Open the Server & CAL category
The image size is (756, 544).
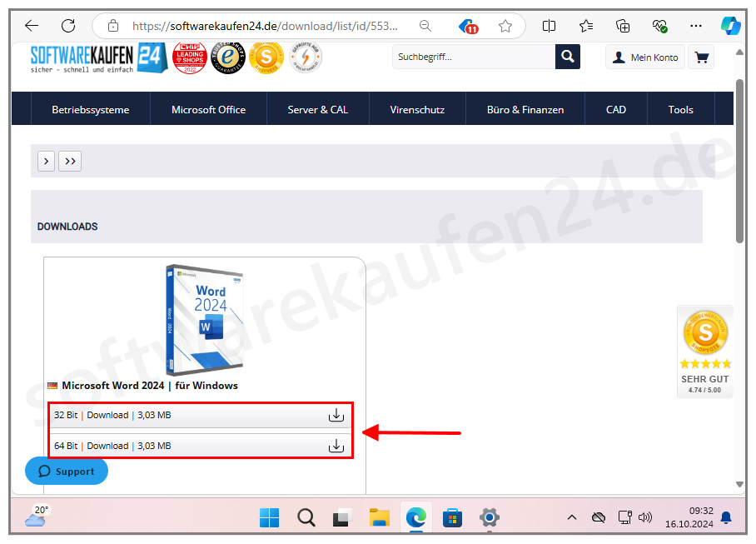point(318,109)
